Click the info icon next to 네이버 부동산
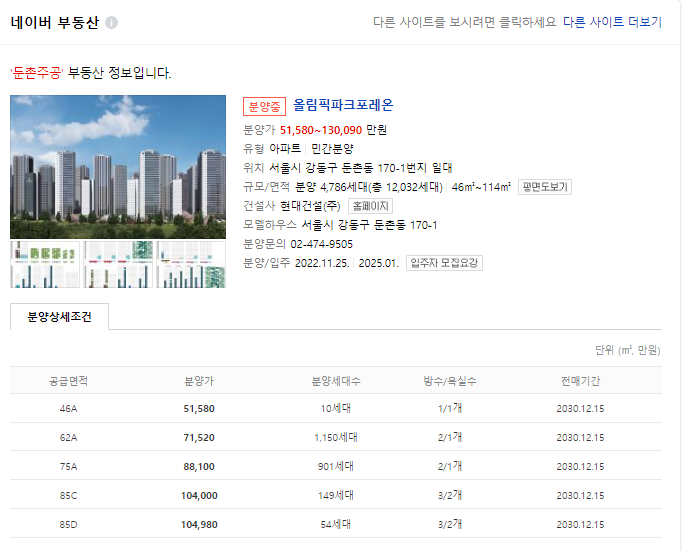683x551 pixels. coord(112,22)
